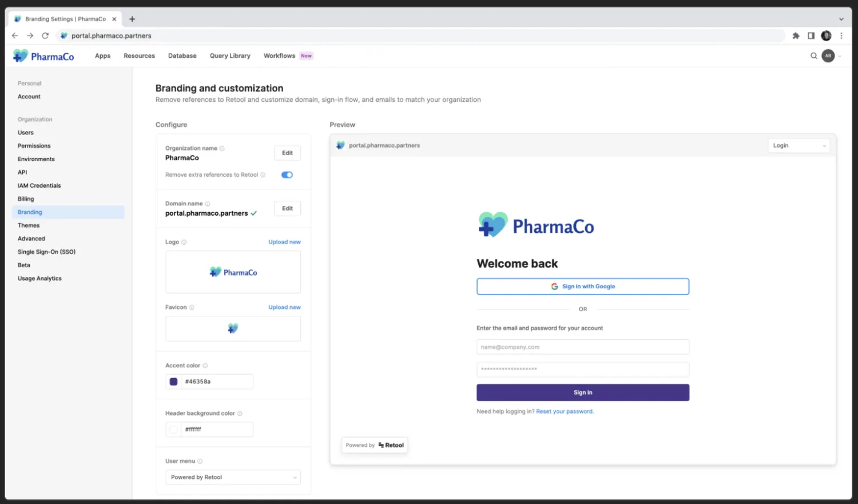Edit the Domain name
858x504 pixels.
click(x=287, y=208)
